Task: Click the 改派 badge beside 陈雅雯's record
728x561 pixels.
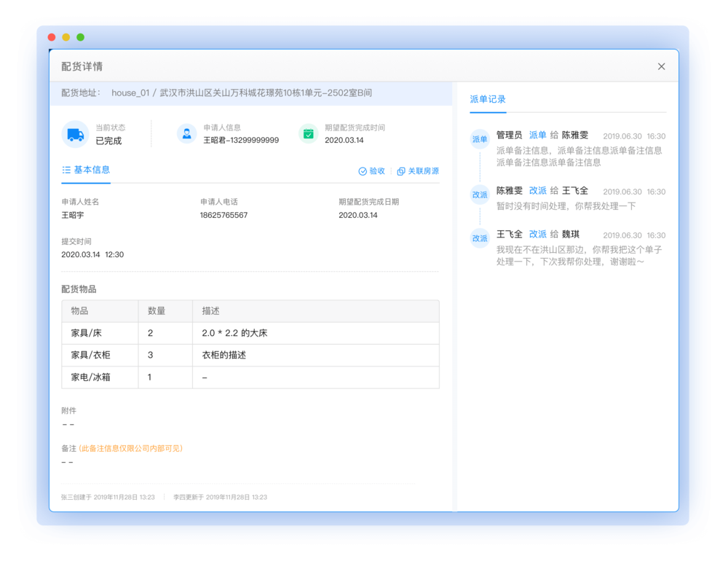Action: point(480,195)
